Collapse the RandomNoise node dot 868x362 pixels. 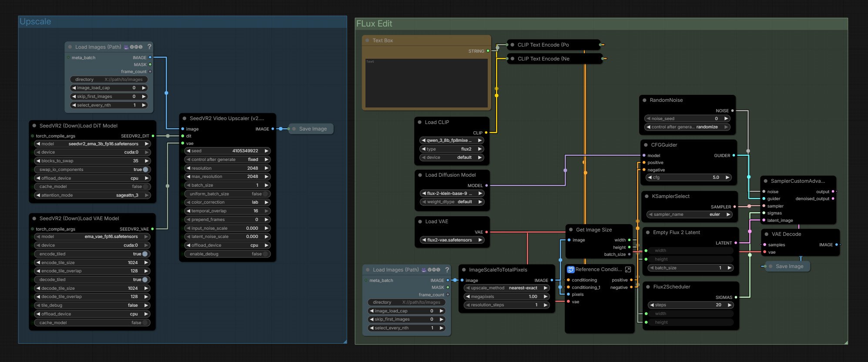click(645, 100)
